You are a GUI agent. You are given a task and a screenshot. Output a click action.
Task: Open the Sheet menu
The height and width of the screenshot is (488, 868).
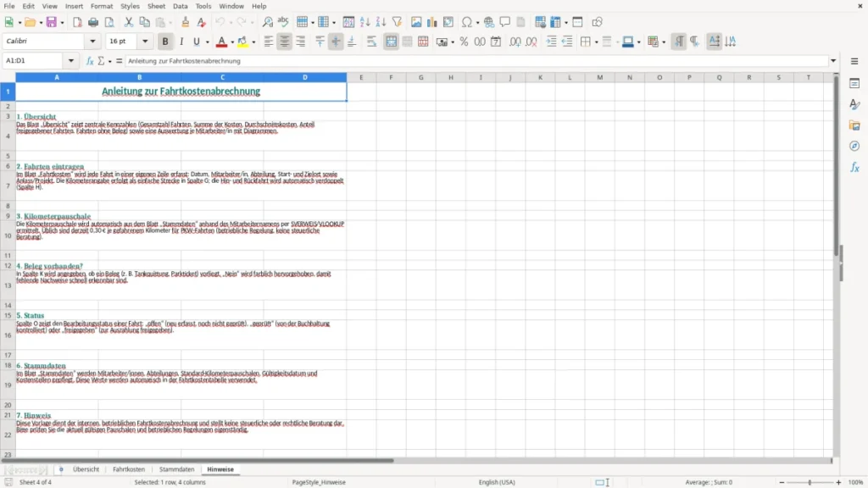click(x=156, y=6)
